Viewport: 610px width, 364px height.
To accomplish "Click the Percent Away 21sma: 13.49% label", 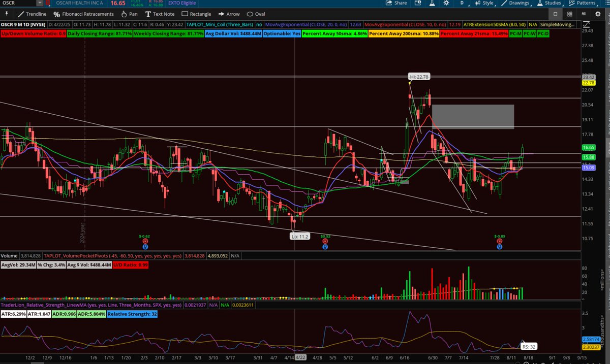I will [x=474, y=34].
